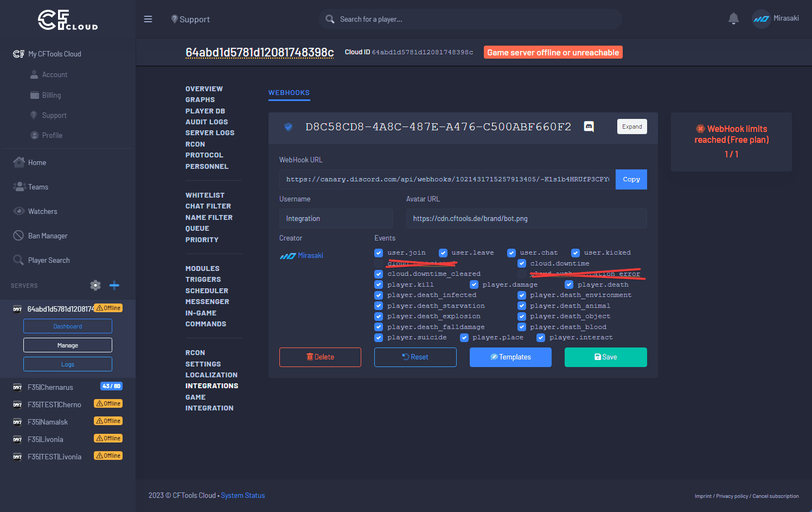Open server Dashboard button
812x512 pixels.
pyautogui.click(x=68, y=326)
